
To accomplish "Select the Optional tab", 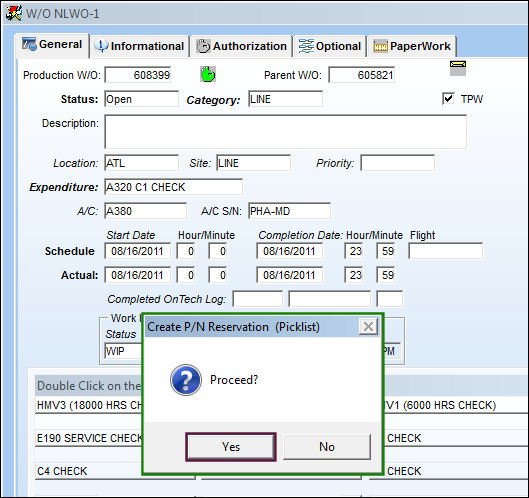I will tap(330, 46).
